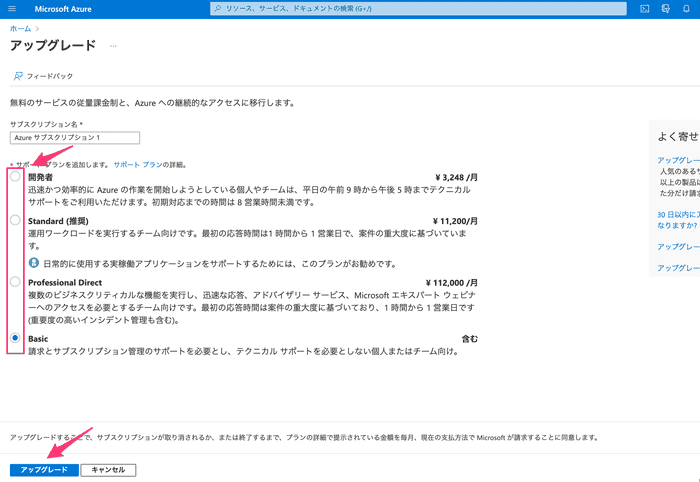Click the ¥ 3,248 /月 price
Screen dimensions: 700x482
[456, 177]
